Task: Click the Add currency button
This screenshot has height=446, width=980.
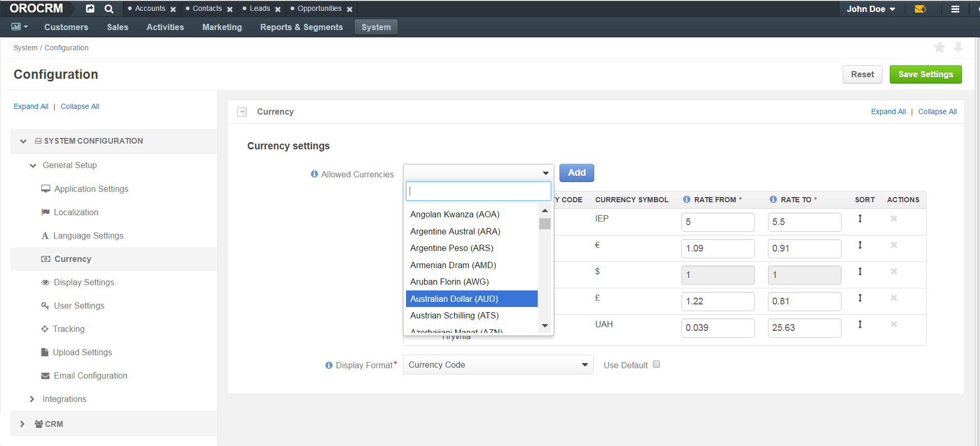Action: 577,173
